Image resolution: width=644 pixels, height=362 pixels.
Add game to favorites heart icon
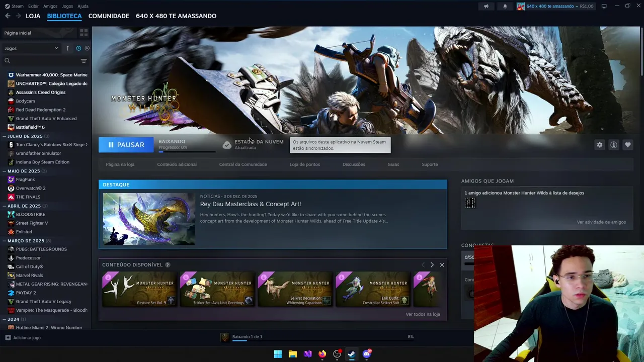click(x=627, y=145)
